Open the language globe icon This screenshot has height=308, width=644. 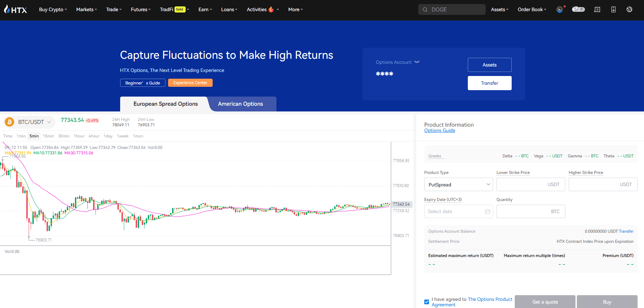(x=629, y=9)
